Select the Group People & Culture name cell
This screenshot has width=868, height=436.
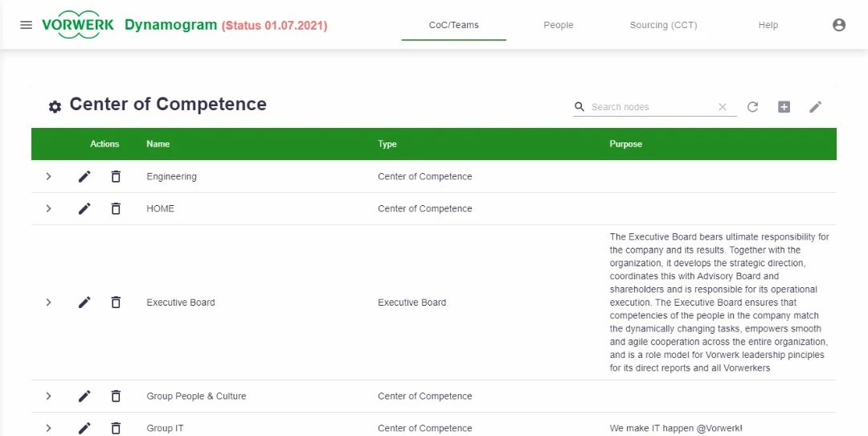click(x=197, y=396)
